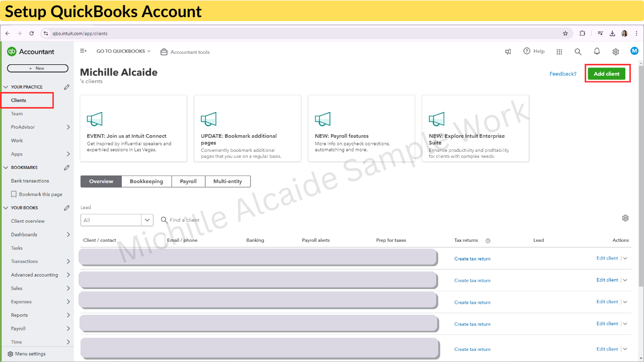
Task: Open the GO TO QUICKBOOKS dropdown
Action: (124, 51)
